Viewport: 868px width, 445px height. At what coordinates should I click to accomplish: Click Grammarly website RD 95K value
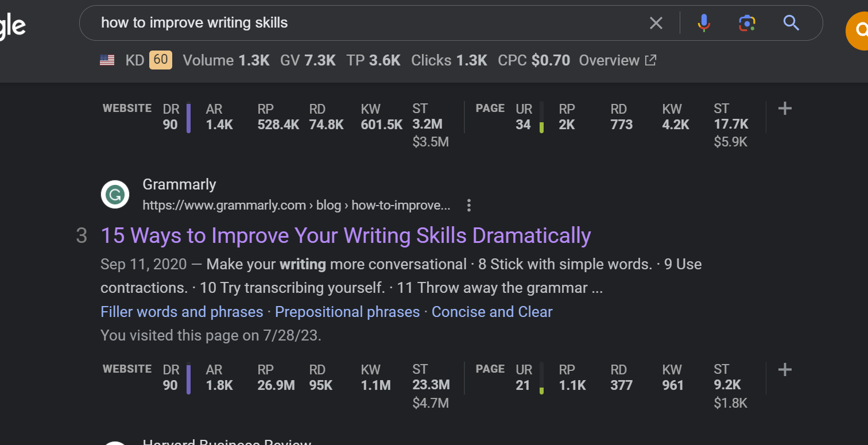click(x=320, y=385)
